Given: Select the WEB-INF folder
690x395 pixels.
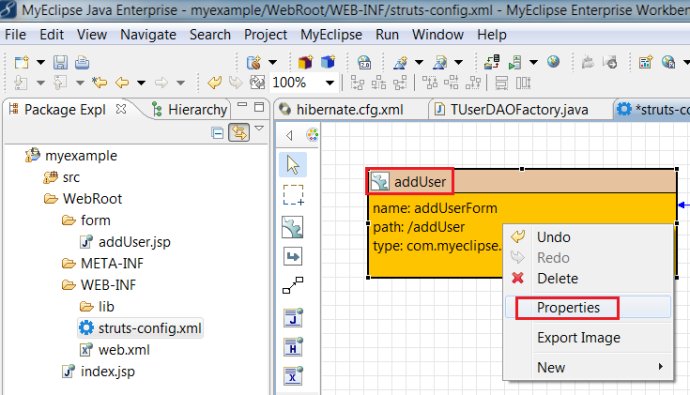Looking at the screenshot, I should tap(108, 285).
